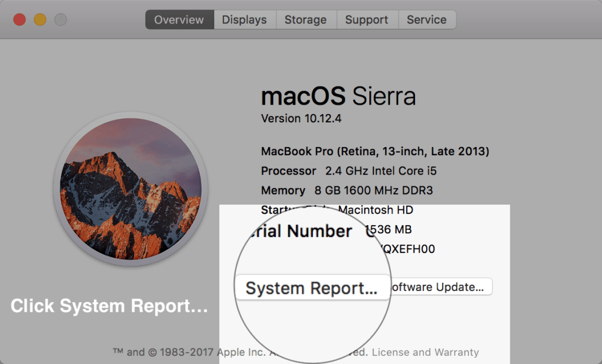
Task: Click the active Overview tab
Action: coord(179,19)
